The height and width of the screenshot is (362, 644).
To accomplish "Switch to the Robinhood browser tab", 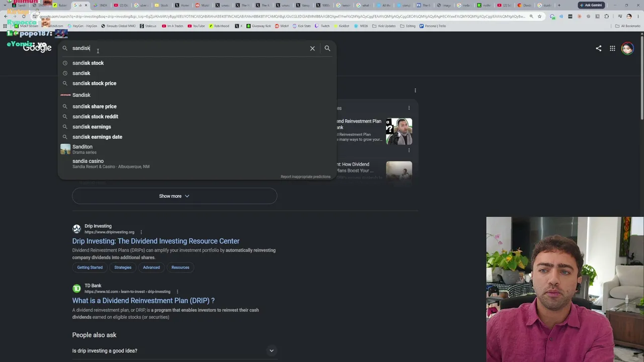I will pos(60,6).
